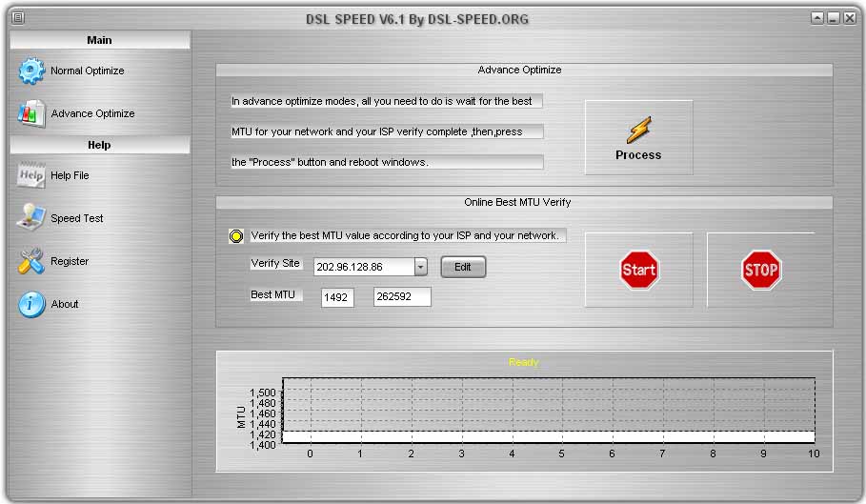Click the field showing 262592

tap(402, 296)
